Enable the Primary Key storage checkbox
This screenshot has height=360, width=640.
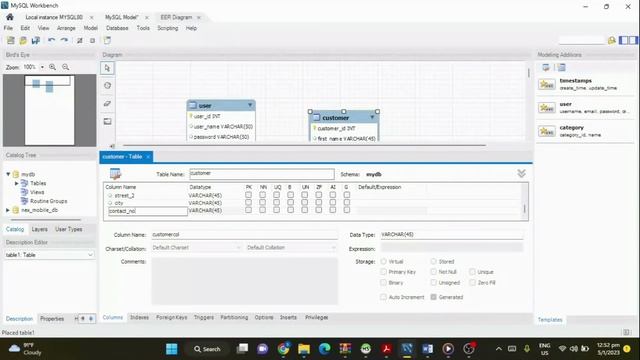[x=383, y=272]
